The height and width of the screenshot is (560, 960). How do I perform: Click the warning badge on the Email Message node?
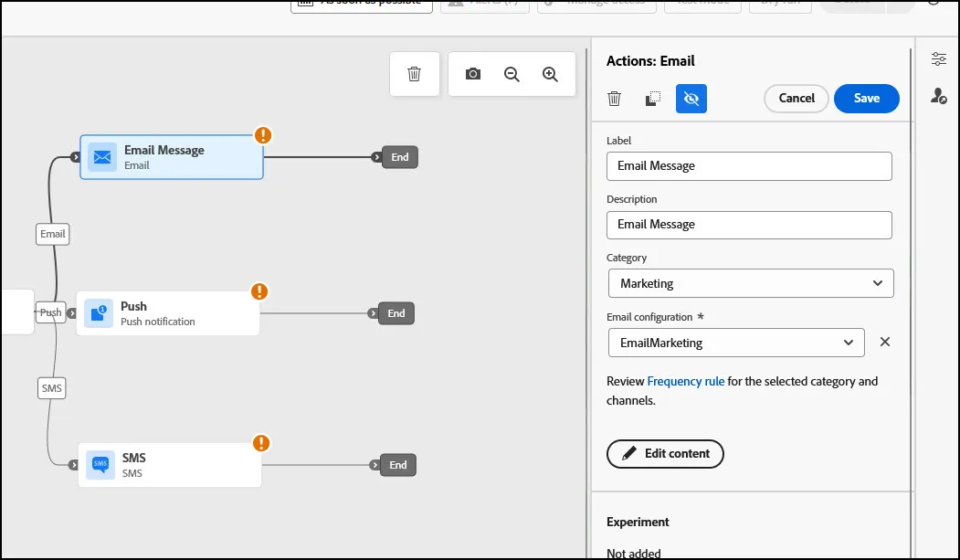click(263, 134)
